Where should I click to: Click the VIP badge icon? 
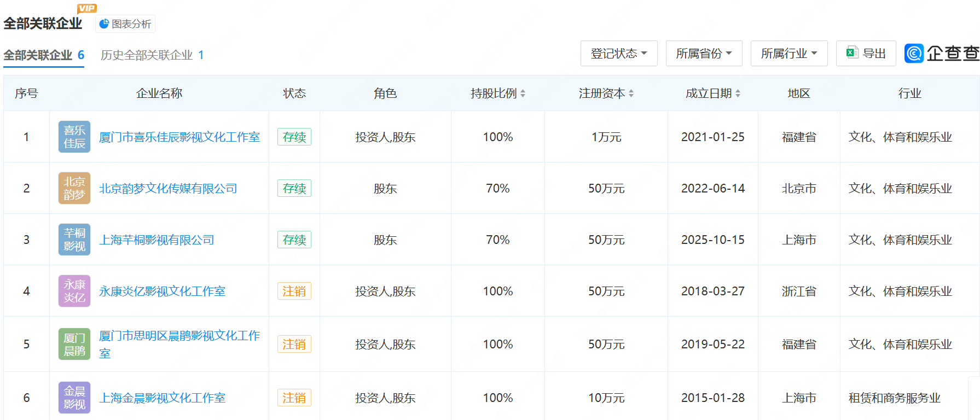(x=87, y=8)
